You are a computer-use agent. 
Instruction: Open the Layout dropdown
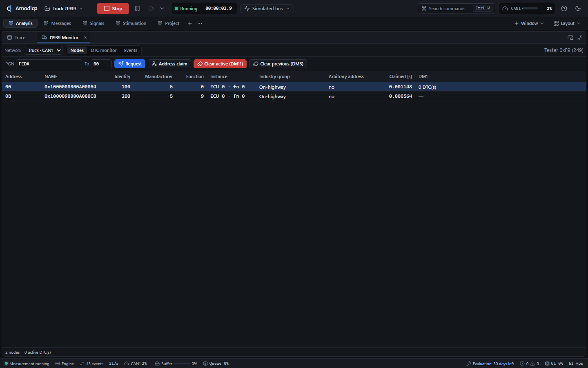(567, 23)
